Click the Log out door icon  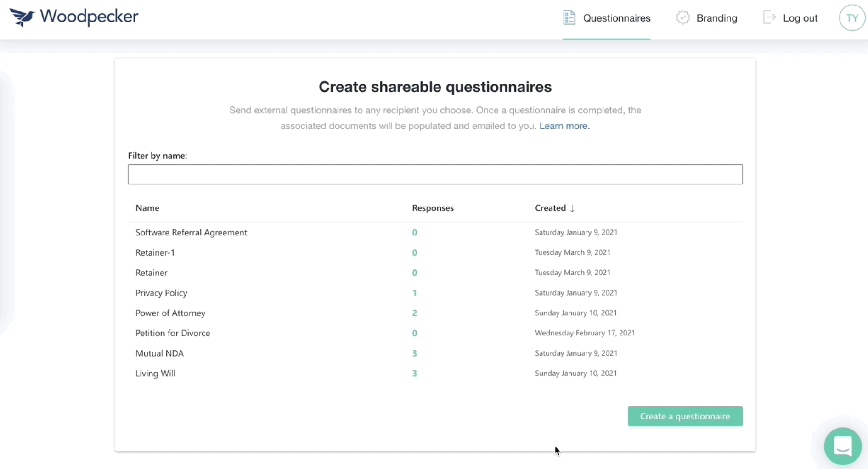click(769, 18)
